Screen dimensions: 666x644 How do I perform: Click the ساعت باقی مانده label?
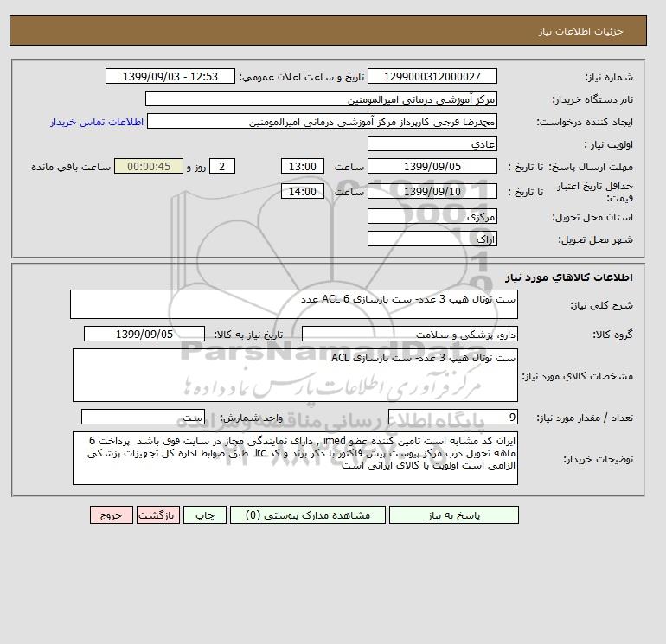tap(71, 167)
